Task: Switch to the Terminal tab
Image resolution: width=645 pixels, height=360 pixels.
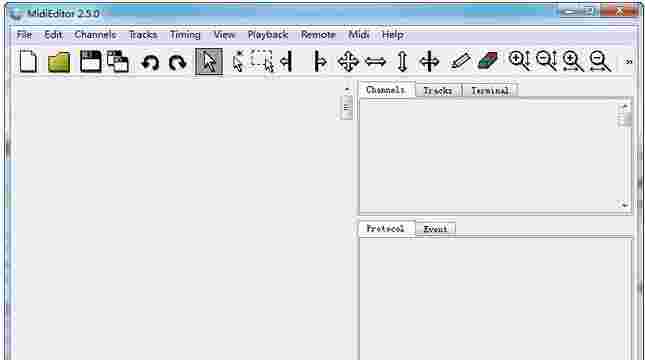Action: point(490,91)
